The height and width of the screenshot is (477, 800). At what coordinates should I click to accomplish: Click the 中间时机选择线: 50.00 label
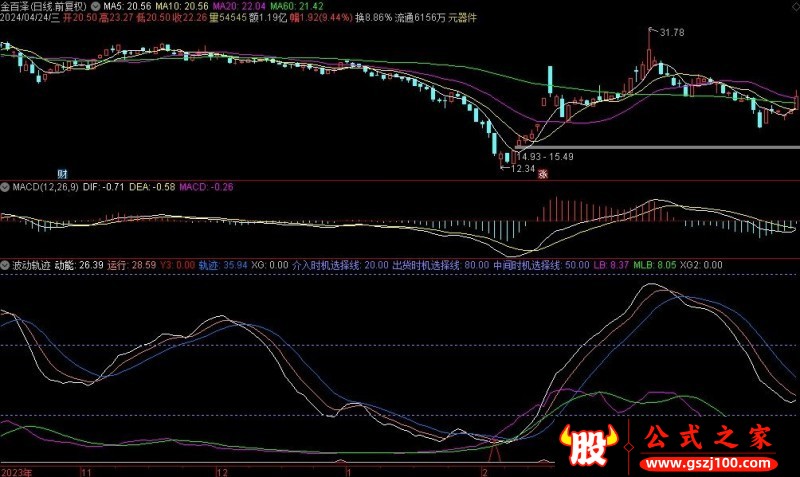pyautogui.click(x=541, y=265)
